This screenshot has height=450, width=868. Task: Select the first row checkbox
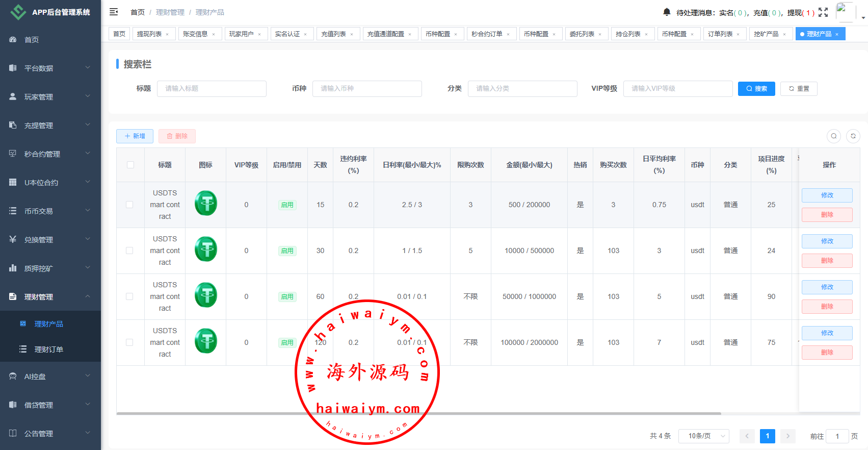pyautogui.click(x=129, y=205)
